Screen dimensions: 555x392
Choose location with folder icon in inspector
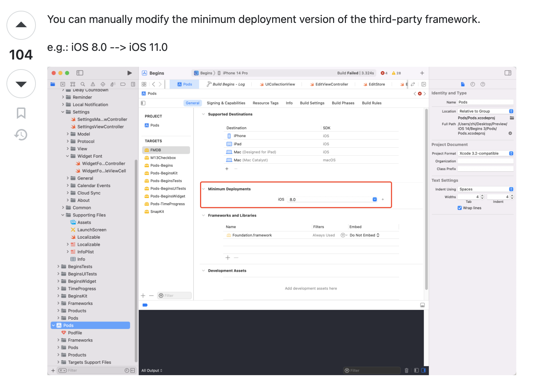click(x=512, y=118)
